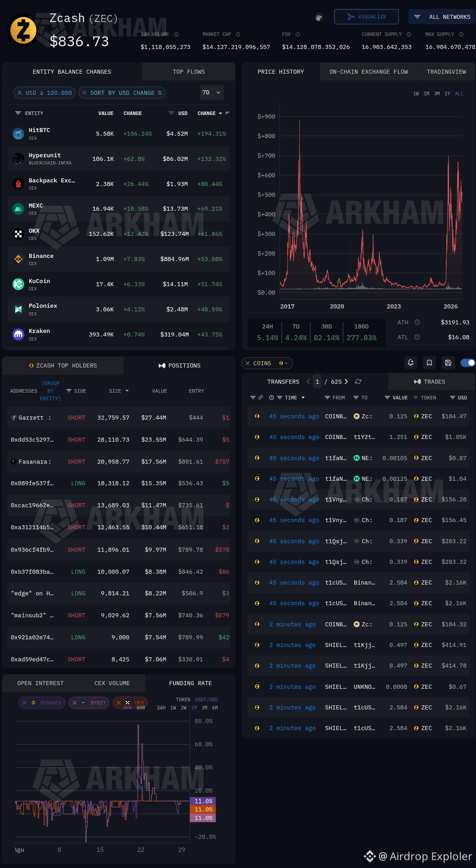476x868 pixels.
Task: Click the 0xdd53c5297 position address
Action: pyautogui.click(x=32, y=440)
